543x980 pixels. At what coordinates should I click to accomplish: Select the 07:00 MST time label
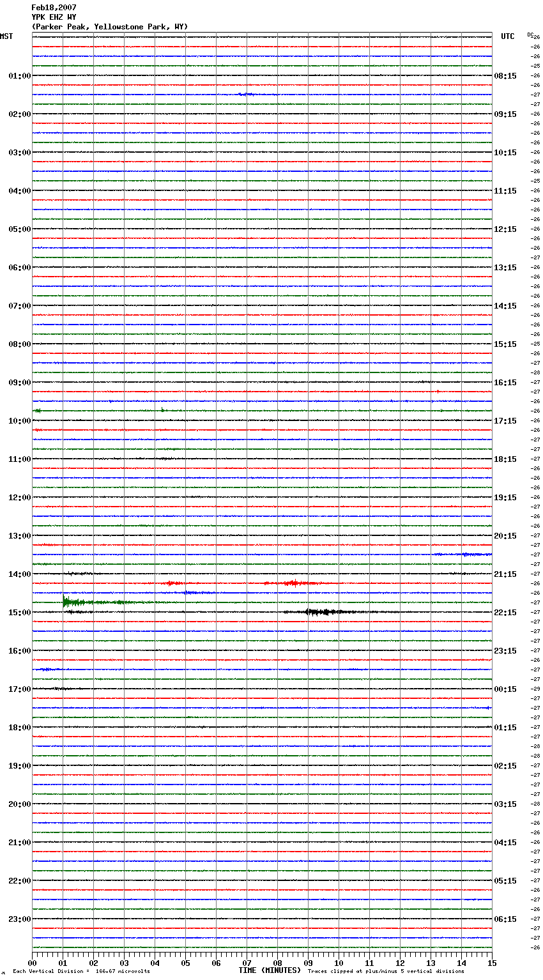tap(19, 306)
